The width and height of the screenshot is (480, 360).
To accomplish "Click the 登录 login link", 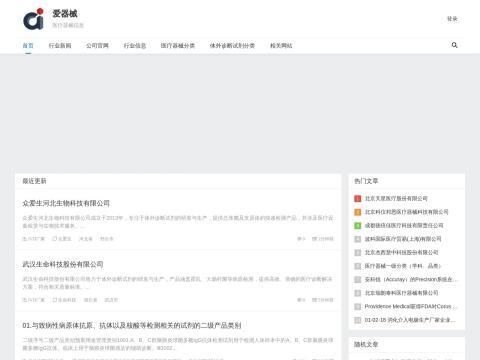I will pyautogui.click(x=452, y=19).
